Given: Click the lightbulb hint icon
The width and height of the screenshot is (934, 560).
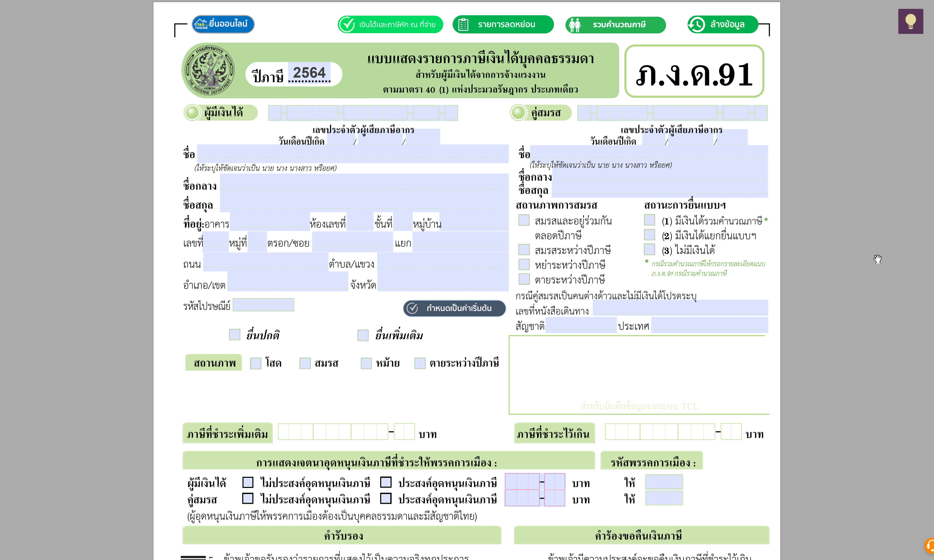Looking at the screenshot, I should [x=910, y=21].
